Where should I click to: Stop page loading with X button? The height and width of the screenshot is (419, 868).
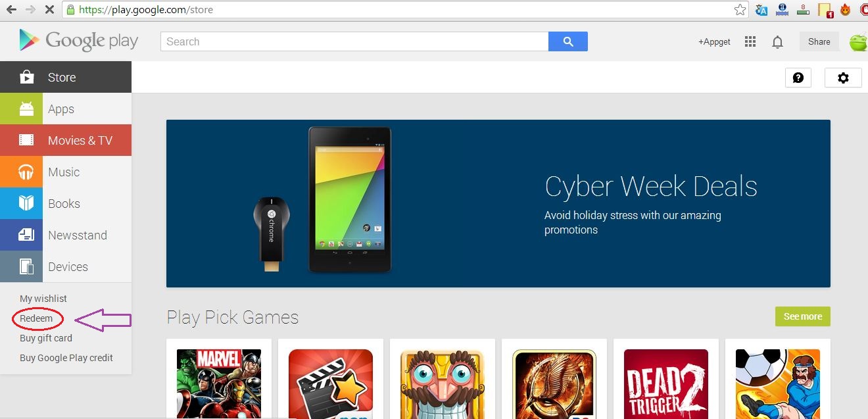[x=51, y=10]
